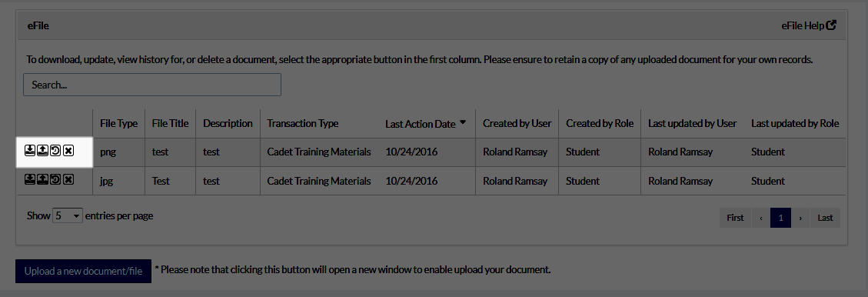Go to next page arrow
Image resolution: width=868 pixels, height=297 pixels.
coord(800,218)
